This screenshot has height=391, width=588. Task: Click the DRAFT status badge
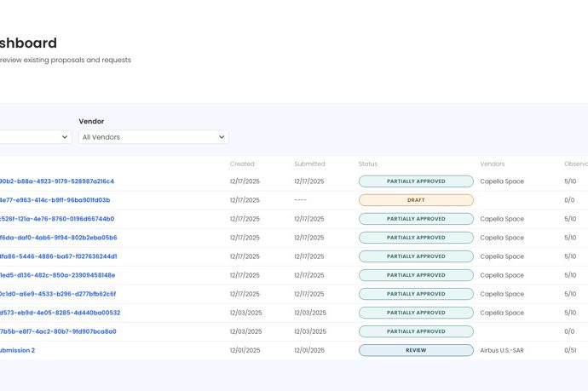tap(416, 200)
